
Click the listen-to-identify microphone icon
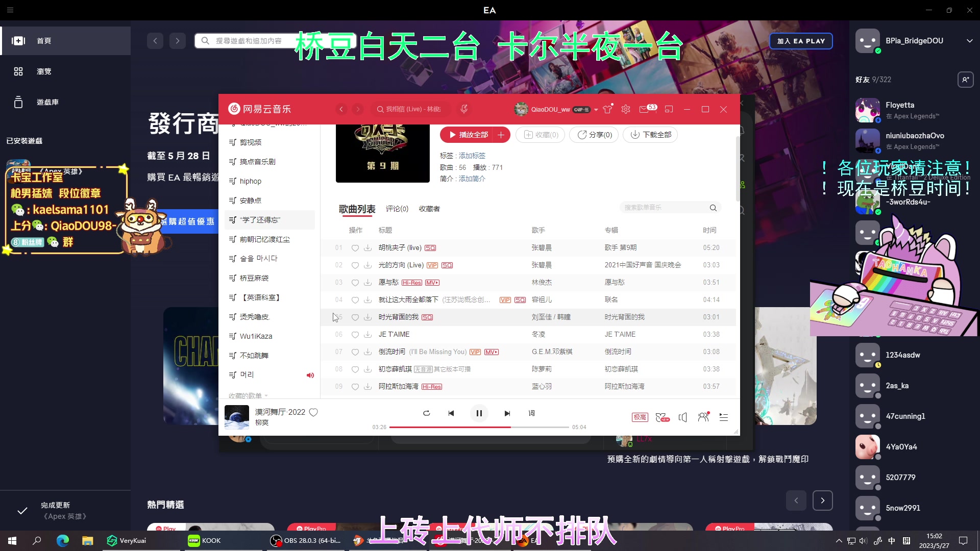464,109
